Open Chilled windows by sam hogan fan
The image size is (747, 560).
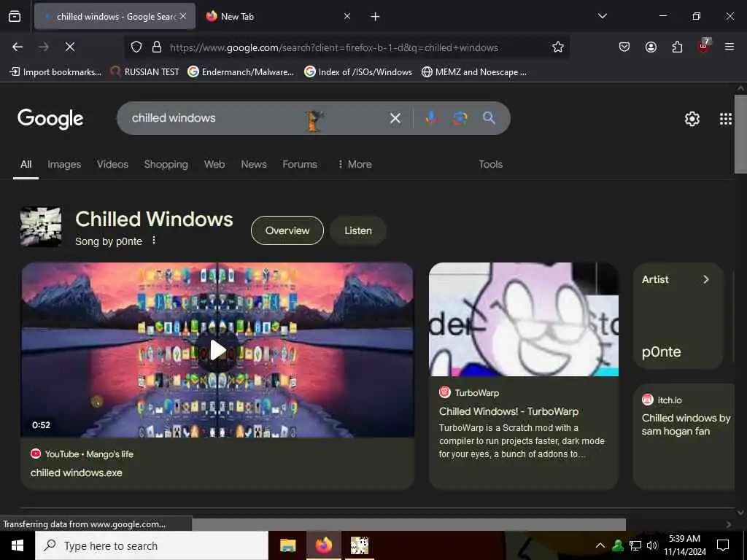(686, 424)
